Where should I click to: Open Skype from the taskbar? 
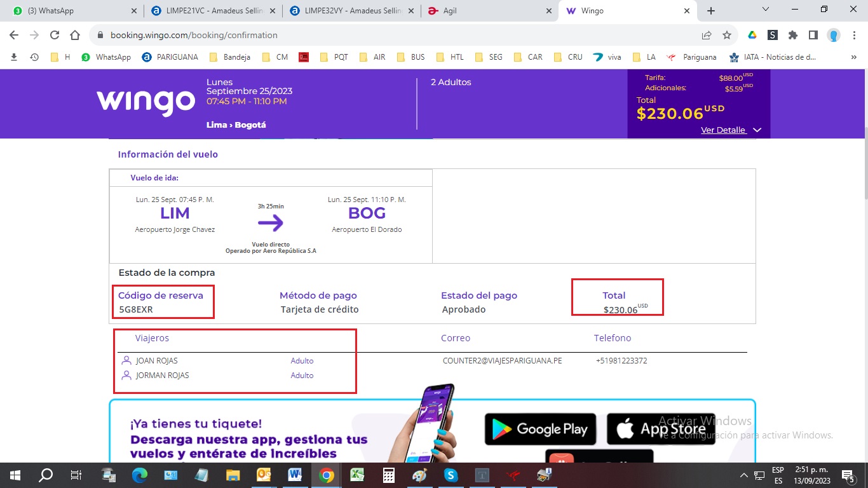pos(451,475)
